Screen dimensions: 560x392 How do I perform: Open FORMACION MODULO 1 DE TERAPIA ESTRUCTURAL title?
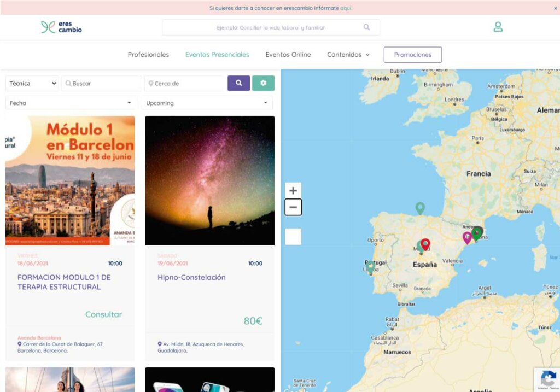pos(64,282)
